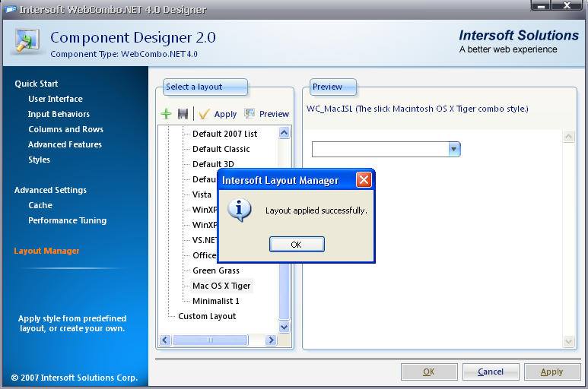The height and width of the screenshot is (389, 588).
Task: Select Green Grass layout
Action: click(215, 270)
